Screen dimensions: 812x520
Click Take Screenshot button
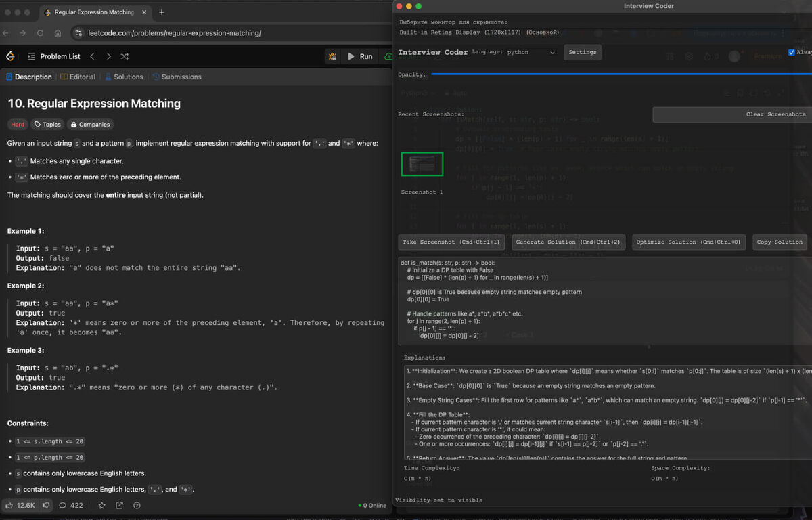[x=451, y=242]
